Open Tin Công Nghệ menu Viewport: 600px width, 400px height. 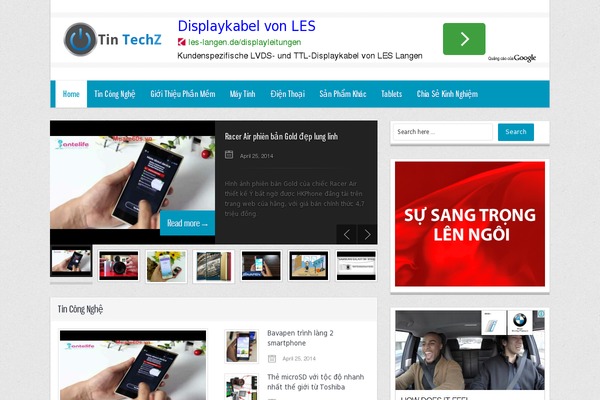pyautogui.click(x=115, y=94)
